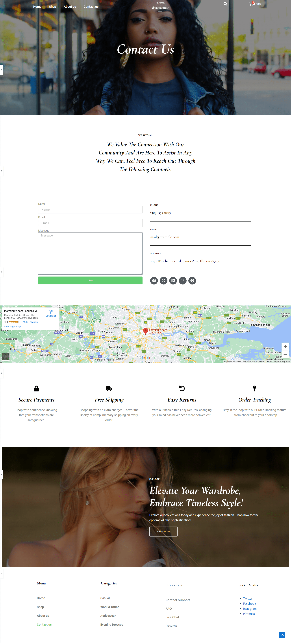The width and height of the screenshot is (291, 644).
Task: Submit the form with Send button
Action: click(x=90, y=280)
